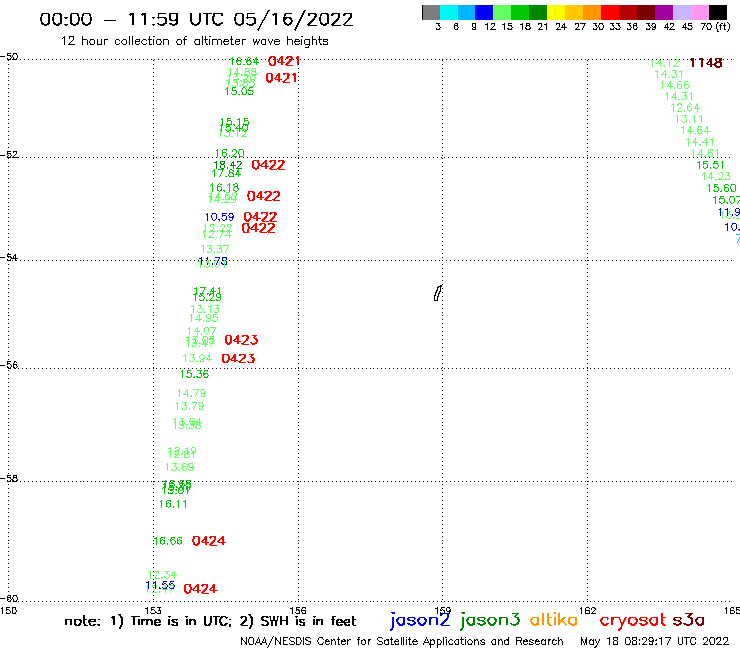Screen dimensions: 740x650
Task: Click the wave height value 15.05
Action: click(x=239, y=92)
